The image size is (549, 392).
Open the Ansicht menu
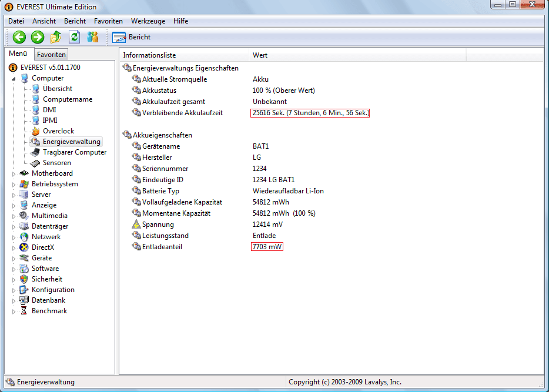coord(44,21)
